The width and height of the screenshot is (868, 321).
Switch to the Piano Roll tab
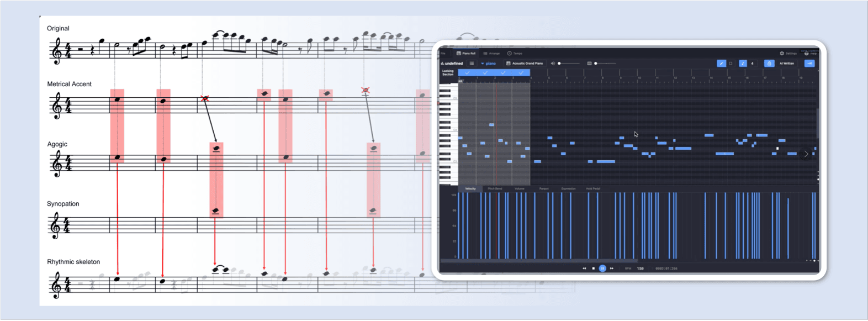point(466,54)
